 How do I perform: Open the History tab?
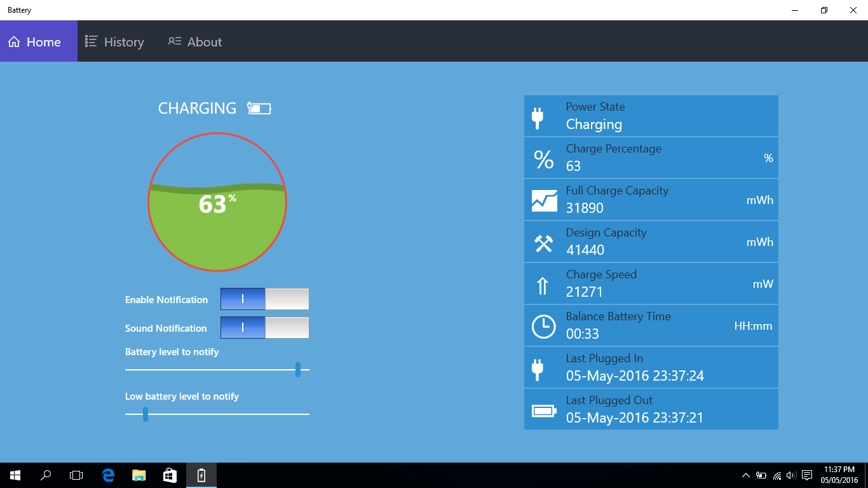click(x=115, y=42)
